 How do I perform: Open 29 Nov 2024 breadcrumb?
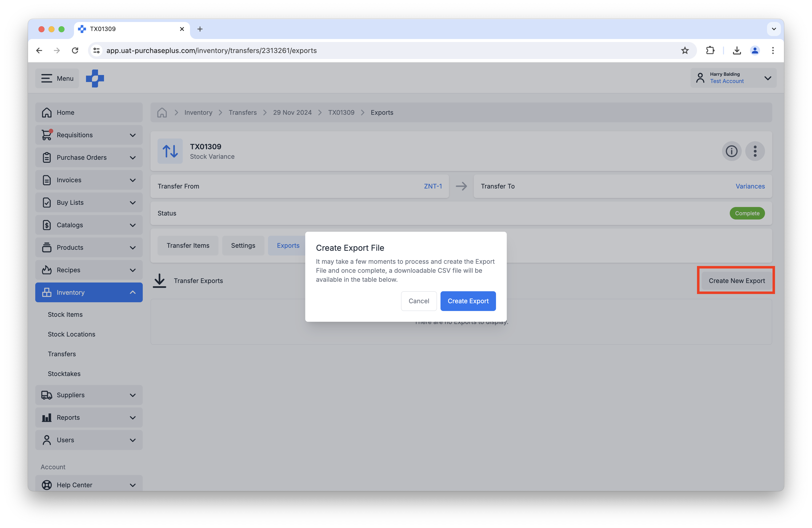(x=292, y=112)
